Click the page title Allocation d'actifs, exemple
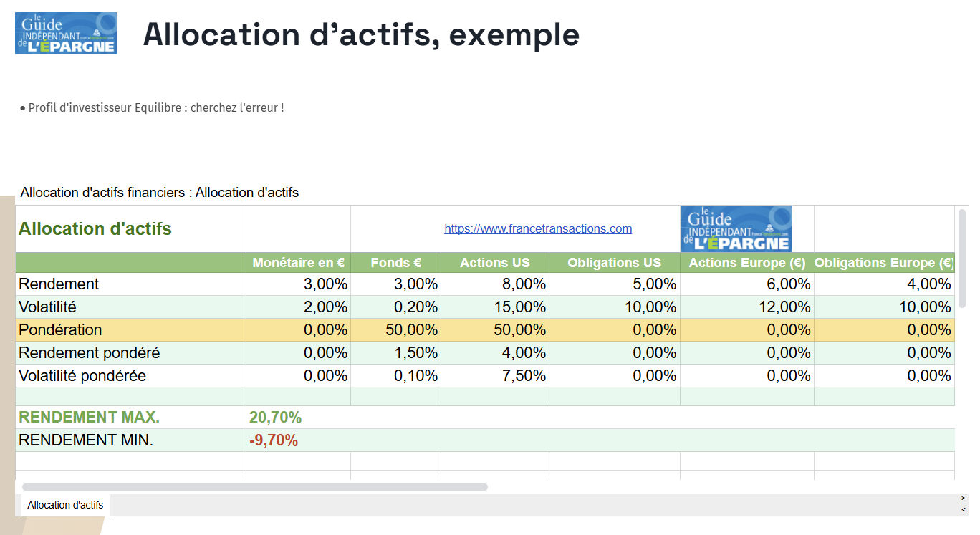Image resolution: width=980 pixels, height=535 pixels. coord(361,34)
